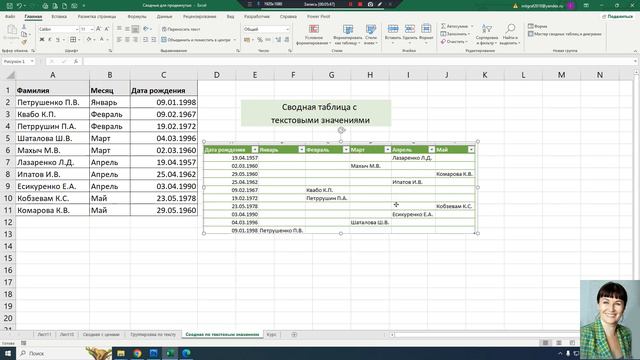The height and width of the screenshot is (360, 640).
Task: Expand borders dropdown arrow
Action: pos(79,40)
